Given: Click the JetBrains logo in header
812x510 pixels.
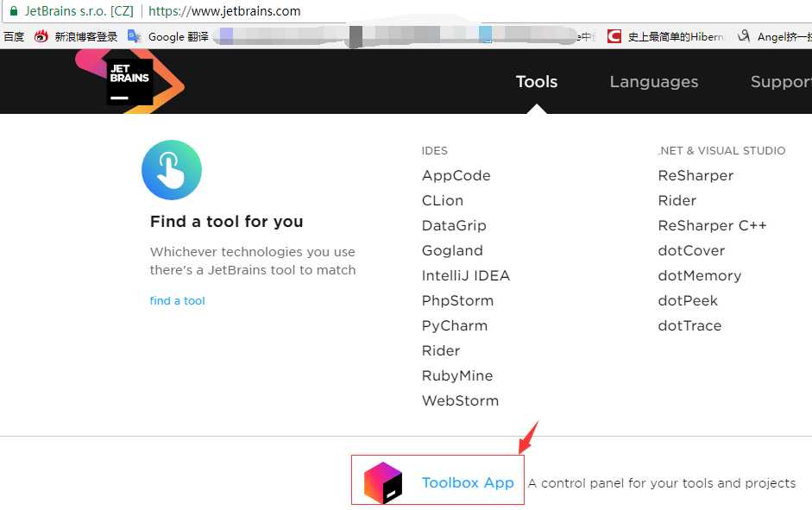Looking at the screenshot, I should coord(130,82).
